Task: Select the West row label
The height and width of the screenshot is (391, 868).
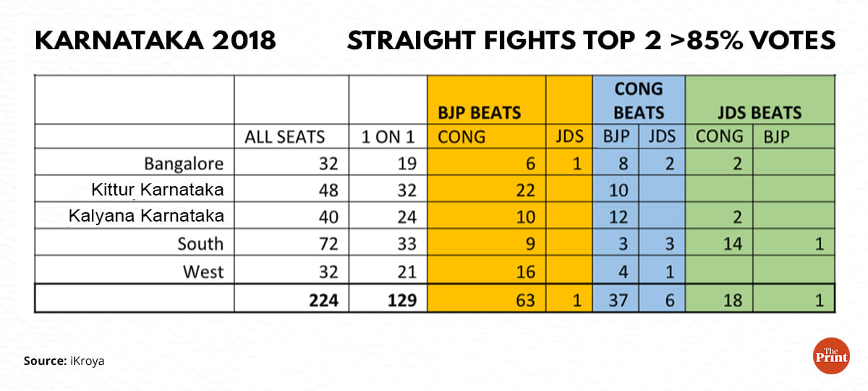Action: pyautogui.click(x=203, y=272)
